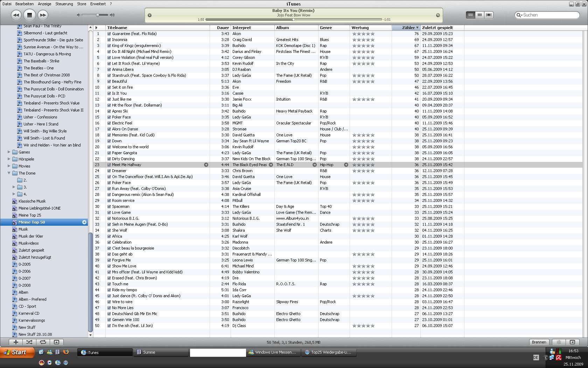Uncheck the Meet Me Halfway checkbox
The width and height of the screenshot is (588, 368).
(109, 165)
